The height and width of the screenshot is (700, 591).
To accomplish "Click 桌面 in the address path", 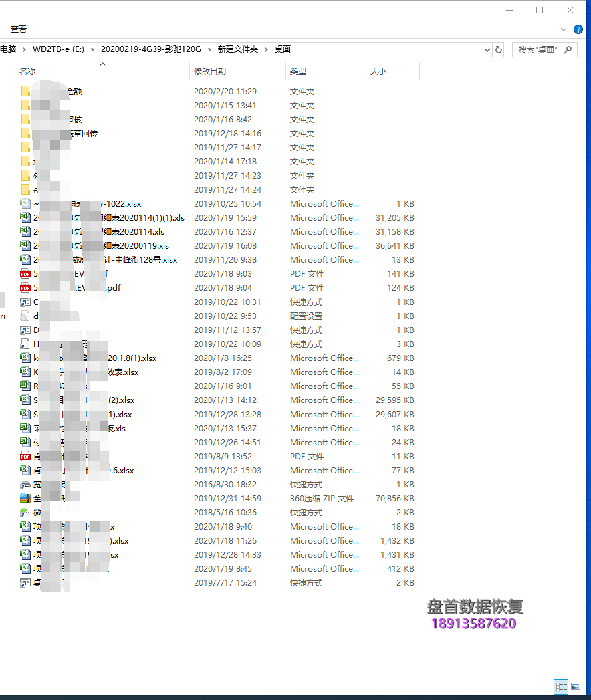I will click(283, 49).
